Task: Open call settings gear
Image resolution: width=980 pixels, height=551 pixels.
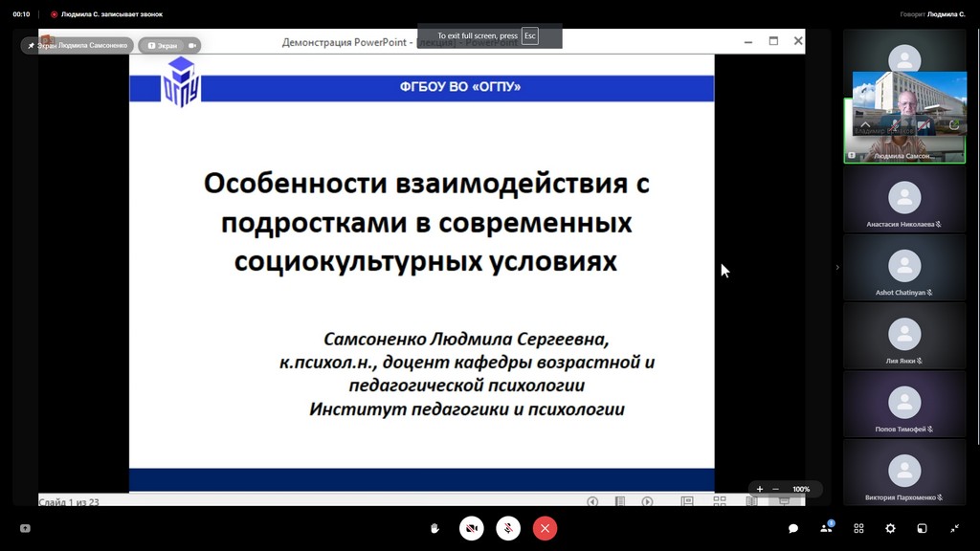Action: click(890, 528)
